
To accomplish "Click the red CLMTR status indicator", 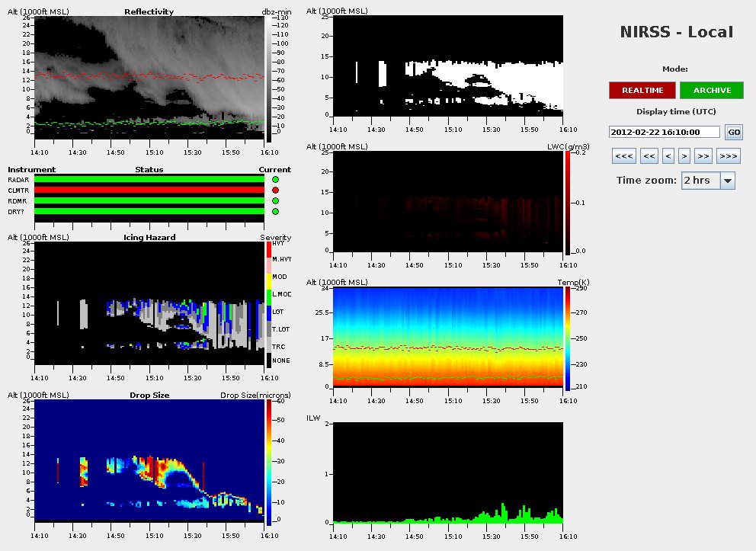I will [275, 190].
